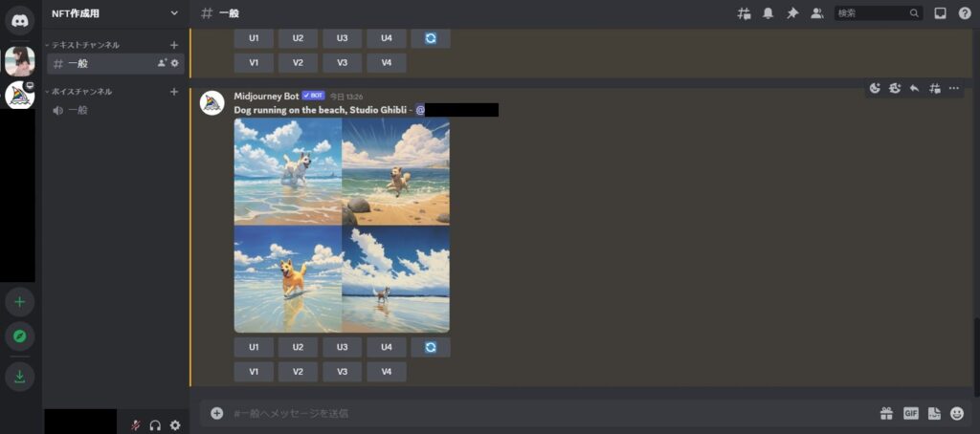This screenshot has height=434, width=980.
Task: Explore public servers compass icon
Action: pyautogui.click(x=19, y=336)
